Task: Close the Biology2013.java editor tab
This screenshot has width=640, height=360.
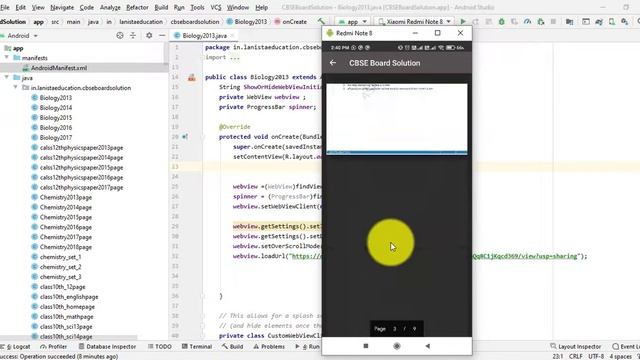Action: (232, 36)
